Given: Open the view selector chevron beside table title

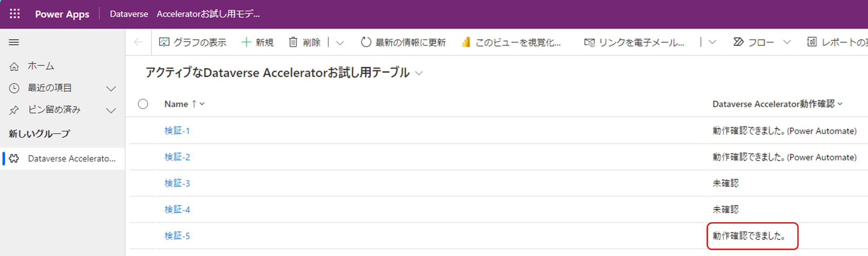Looking at the screenshot, I should pos(419,73).
